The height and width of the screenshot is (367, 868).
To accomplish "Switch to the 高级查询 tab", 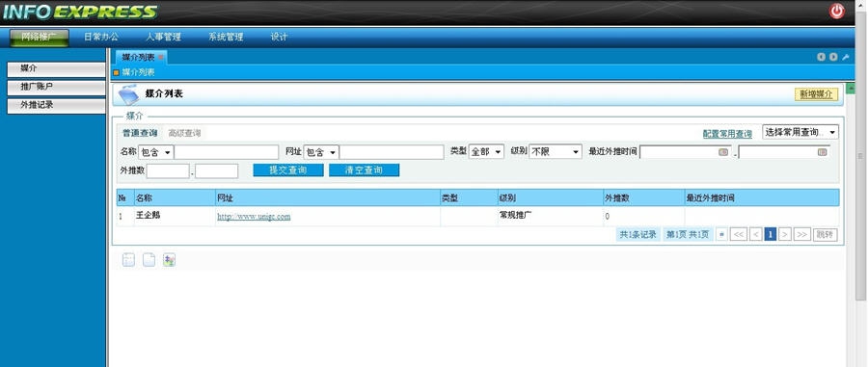I will coord(184,133).
